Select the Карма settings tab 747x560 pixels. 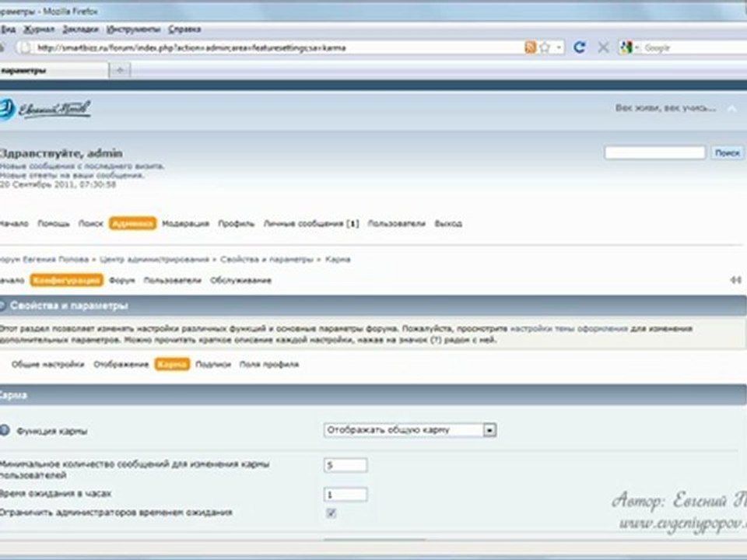click(172, 364)
